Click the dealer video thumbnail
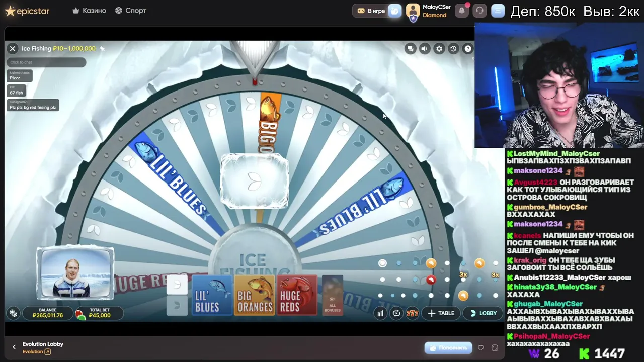Screen dimensions: 644x362 click(75, 273)
